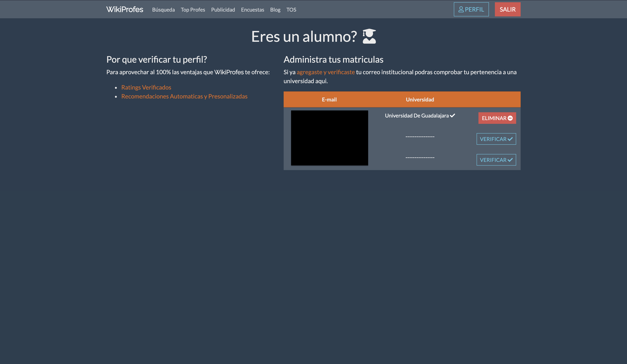
Task: Visit the Blog menu item
Action: pos(275,10)
